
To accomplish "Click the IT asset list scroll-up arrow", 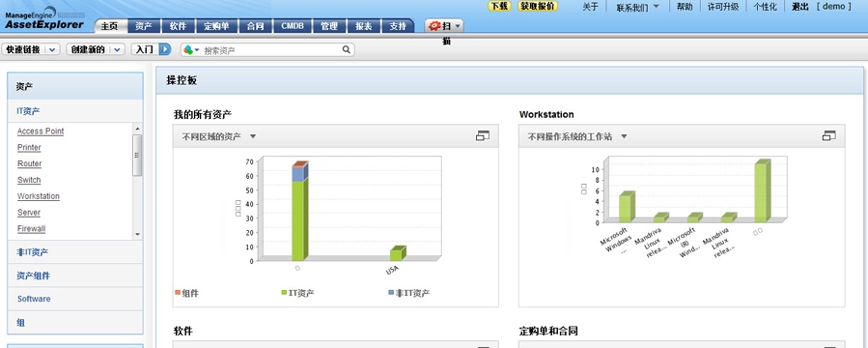I will coord(137,129).
